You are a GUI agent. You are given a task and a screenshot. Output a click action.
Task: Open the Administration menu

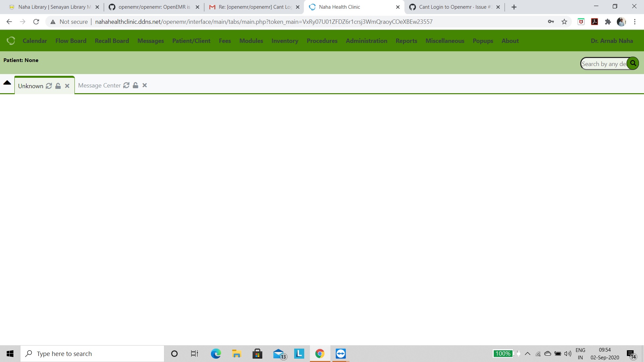366,41
